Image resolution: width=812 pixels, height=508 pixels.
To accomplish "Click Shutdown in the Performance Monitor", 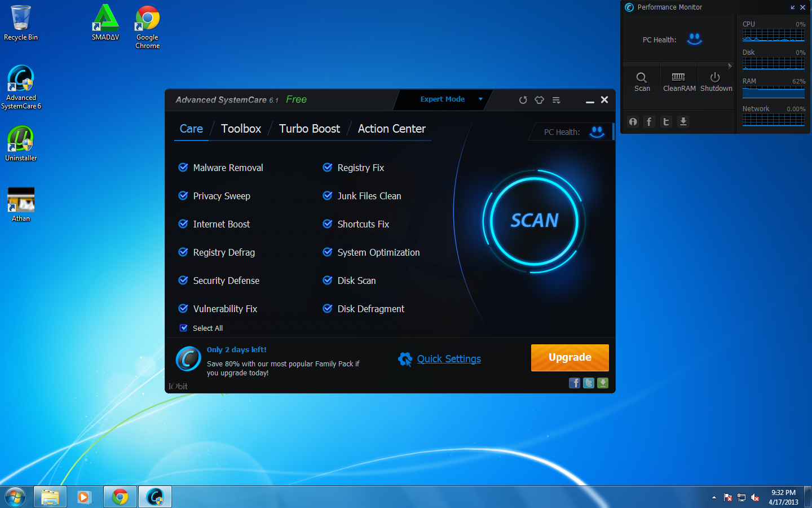I will coord(716,81).
